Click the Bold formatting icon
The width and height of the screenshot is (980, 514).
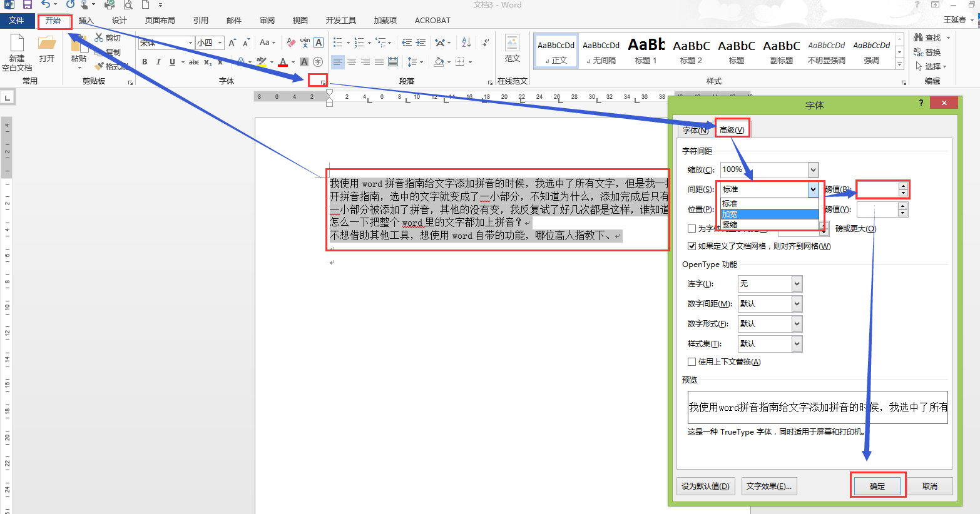(145, 62)
